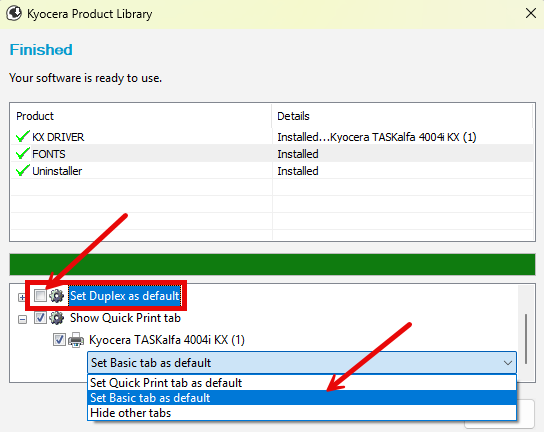Select the Kyocera TASKalfa 4004i KX (1) tree label
The image size is (544, 432).
click(167, 340)
